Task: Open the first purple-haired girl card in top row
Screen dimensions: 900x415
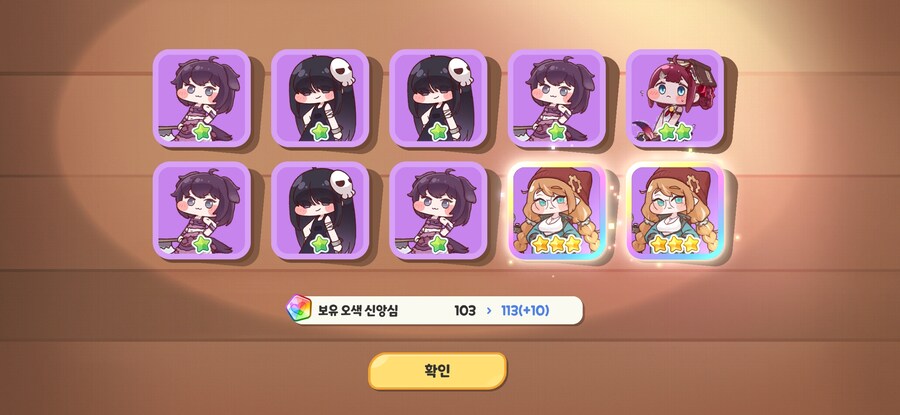Action: (x=201, y=98)
